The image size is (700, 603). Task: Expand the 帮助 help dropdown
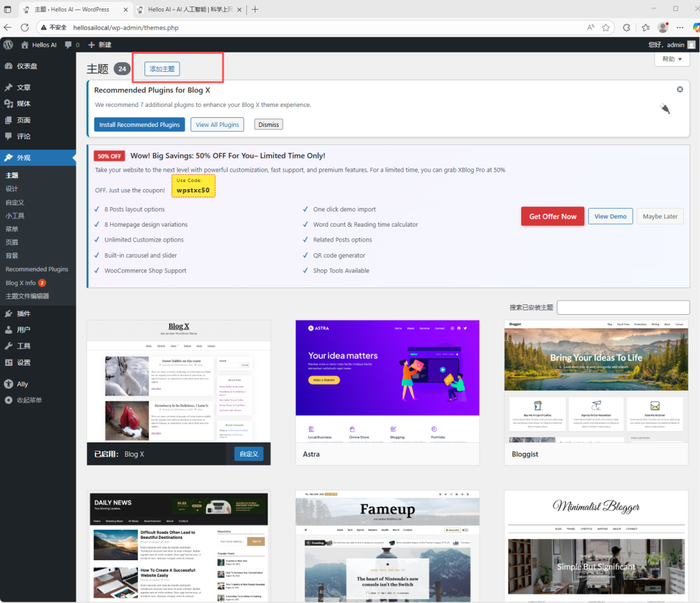tap(672, 59)
